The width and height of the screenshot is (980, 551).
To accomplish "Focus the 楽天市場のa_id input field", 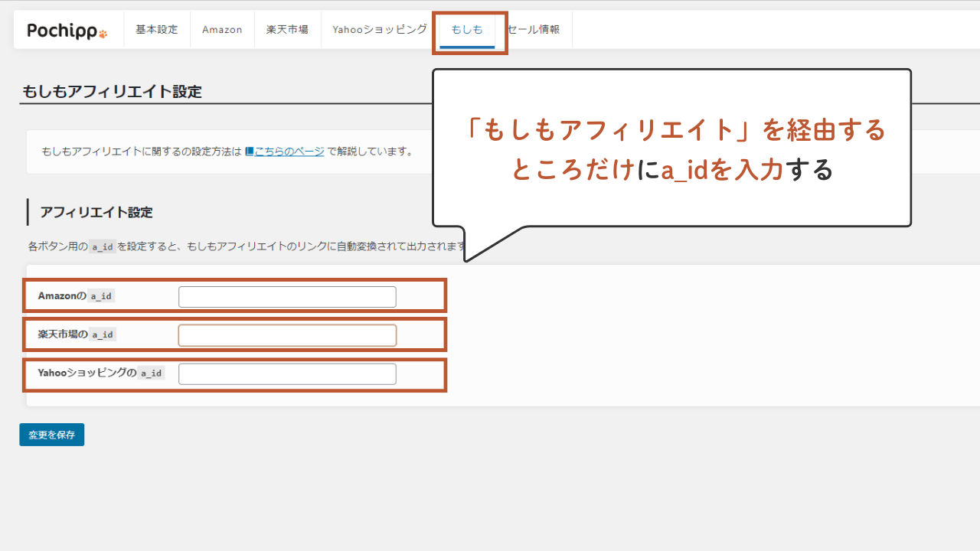I will (x=287, y=335).
